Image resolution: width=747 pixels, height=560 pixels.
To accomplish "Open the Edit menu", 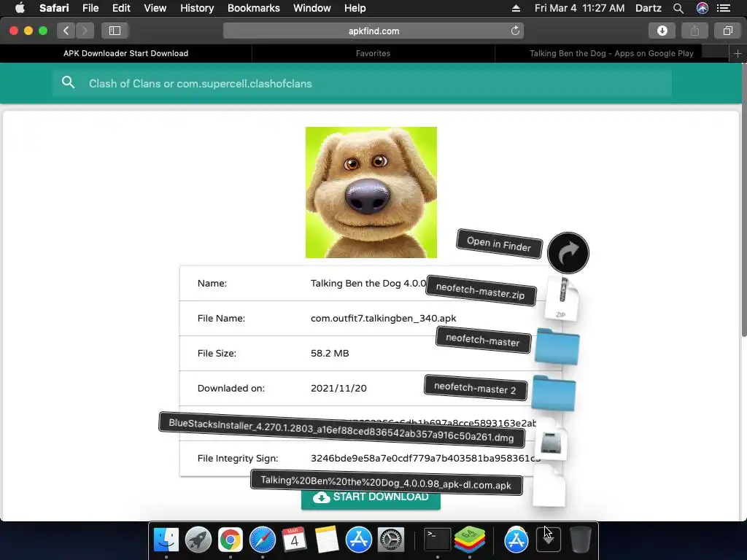I will tap(121, 8).
